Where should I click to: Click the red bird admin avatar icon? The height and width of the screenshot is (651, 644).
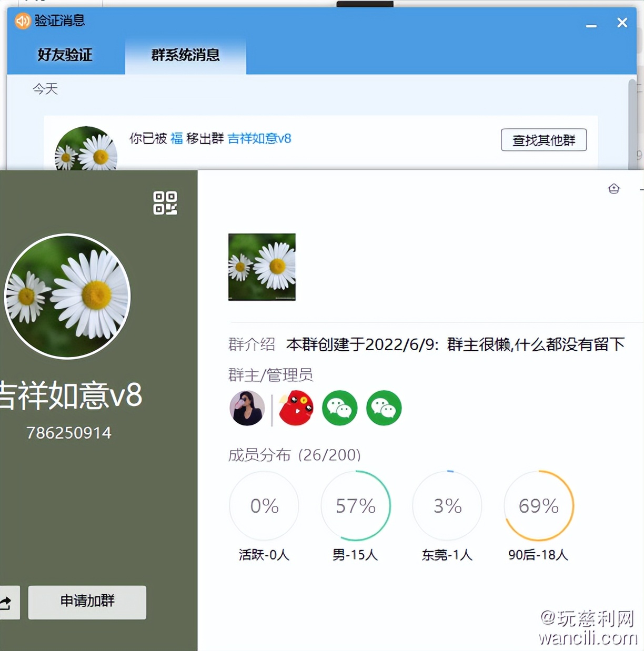(x=295, y=408)
